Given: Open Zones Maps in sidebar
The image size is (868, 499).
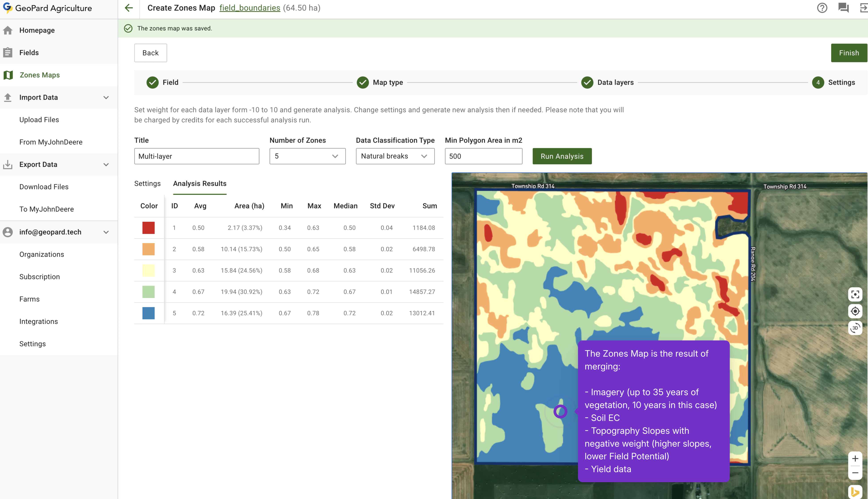Looking at the screenshot, I should tap(39, 75).
